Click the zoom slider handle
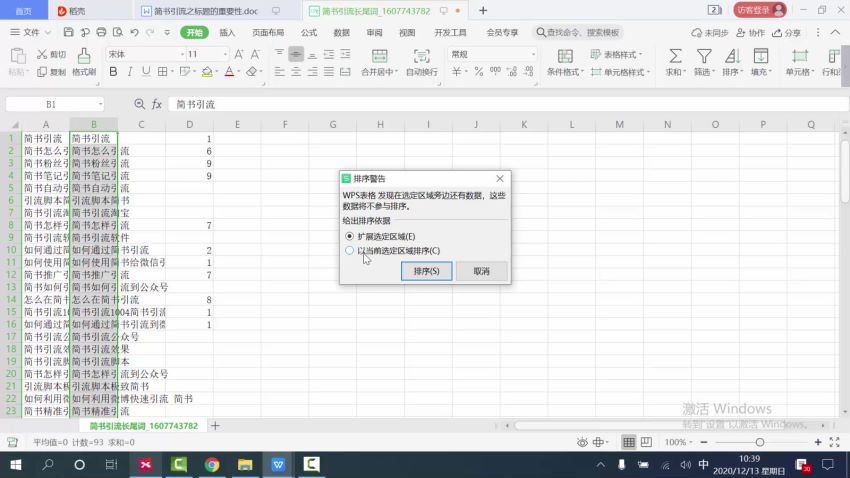Screen dimensions: 850x478 [759, 442]
